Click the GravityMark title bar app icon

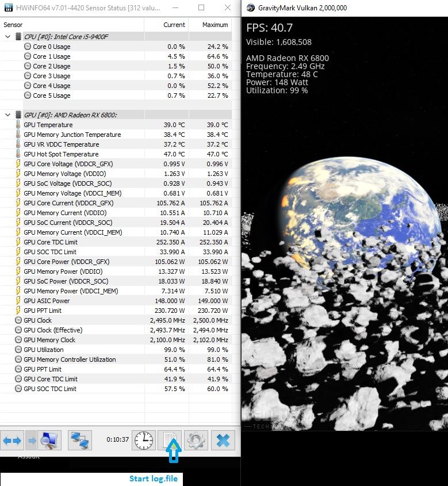pos(250,8)
